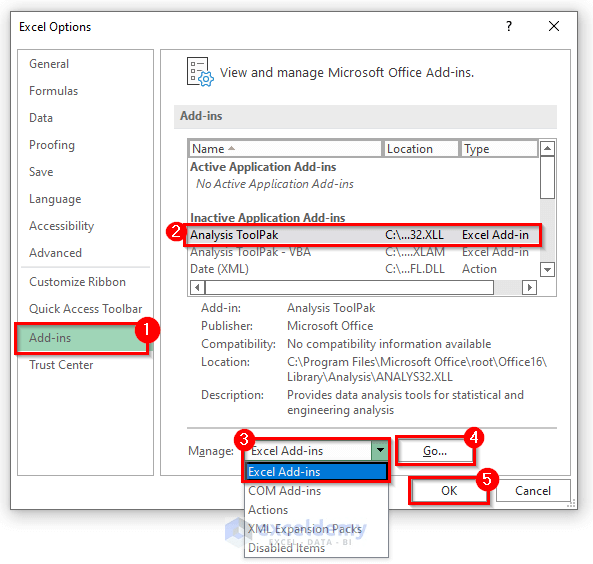Click the list scroll down arrow
Screen dimensions: 593x564
(x=547, y=270)
